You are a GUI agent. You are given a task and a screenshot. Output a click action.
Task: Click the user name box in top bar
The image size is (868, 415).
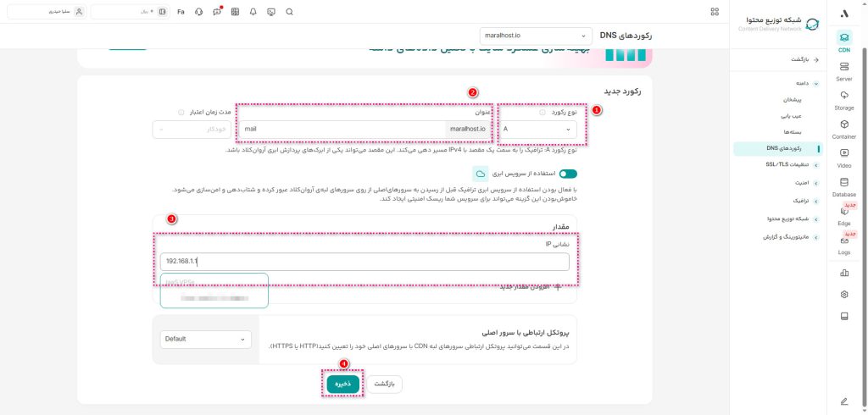47,12
